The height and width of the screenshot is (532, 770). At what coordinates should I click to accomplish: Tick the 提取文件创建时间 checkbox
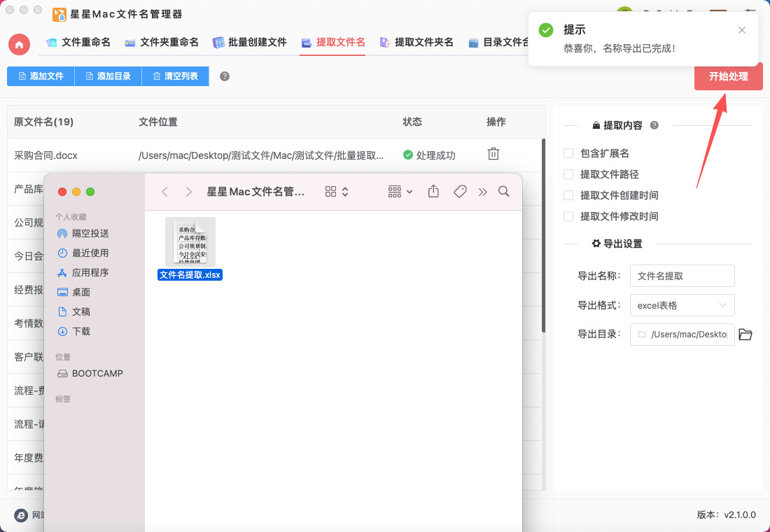[x=568, y=195]
